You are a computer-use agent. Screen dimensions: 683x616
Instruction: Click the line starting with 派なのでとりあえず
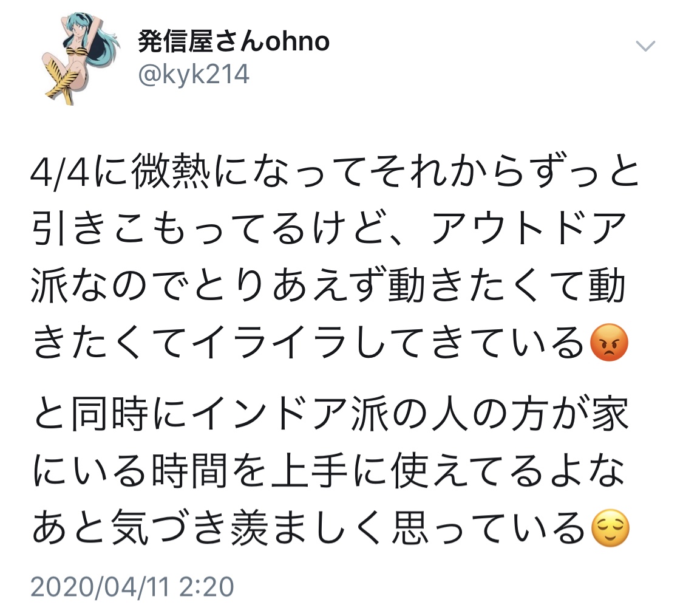(x=328, y=285)
